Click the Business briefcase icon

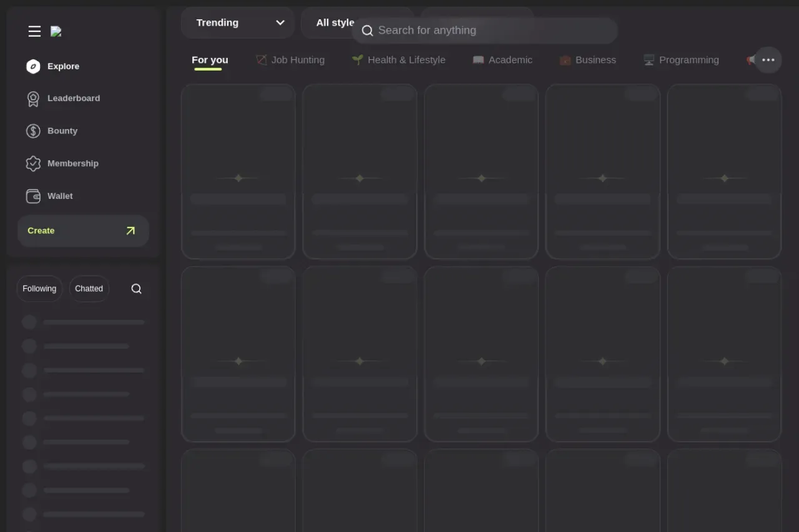[x=565, y=60]
